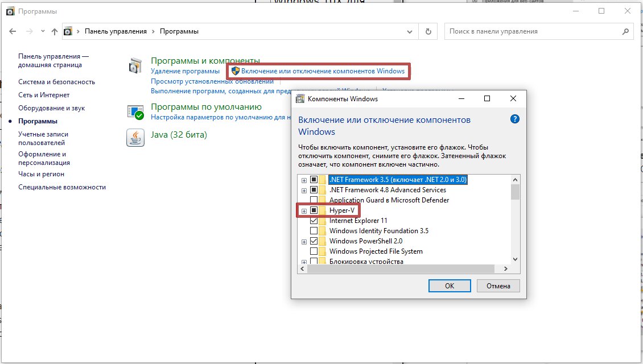Expand the Hyper-V tree node
Viewport: 643px width, 364px height.
[304, 211]
